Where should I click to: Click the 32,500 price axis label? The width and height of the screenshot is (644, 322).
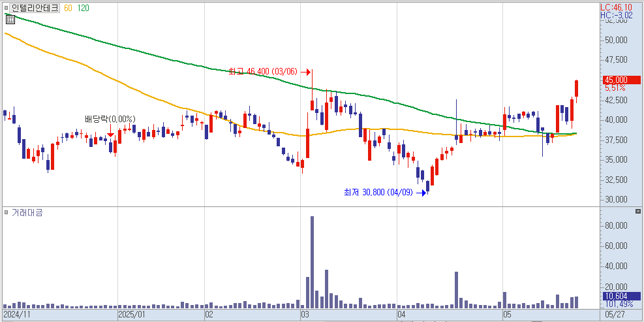point(616,180)
